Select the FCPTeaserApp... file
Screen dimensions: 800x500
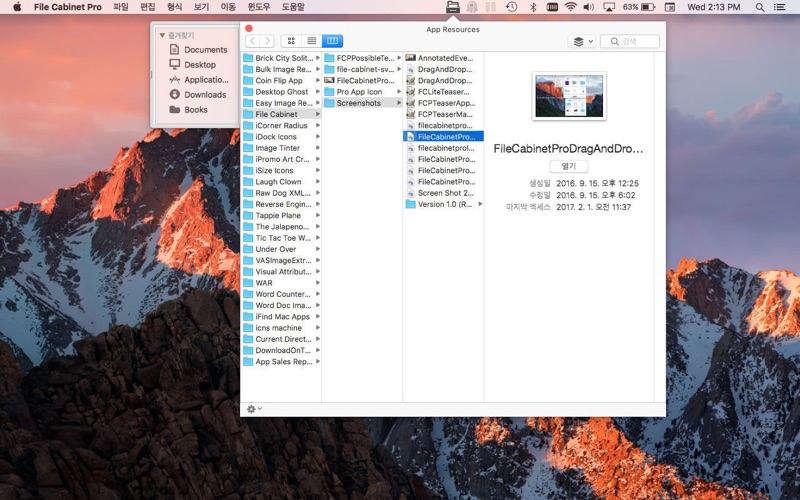coord(443,103)
